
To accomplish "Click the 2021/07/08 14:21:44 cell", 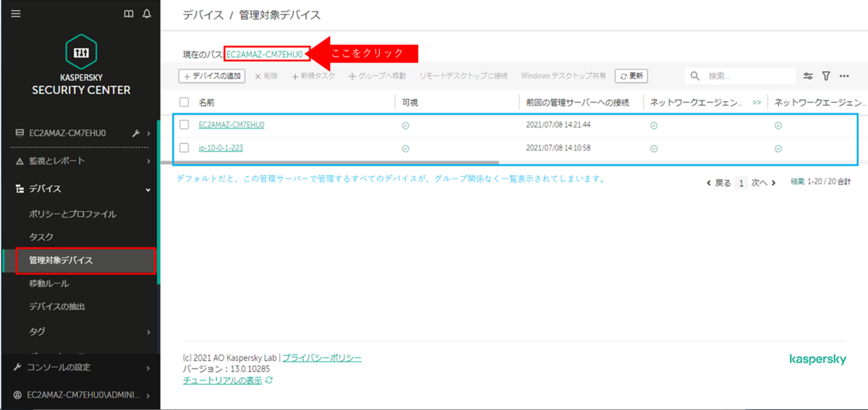I will (558, 125).
